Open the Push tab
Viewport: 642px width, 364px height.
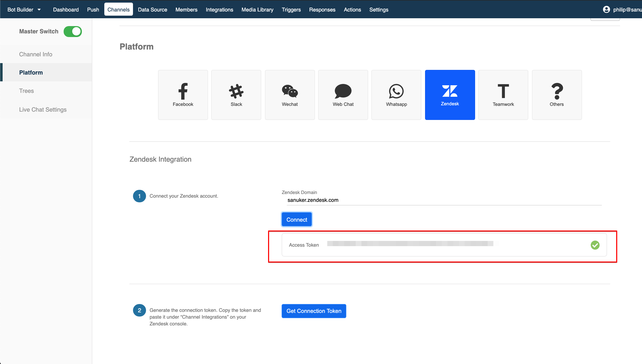93,10
